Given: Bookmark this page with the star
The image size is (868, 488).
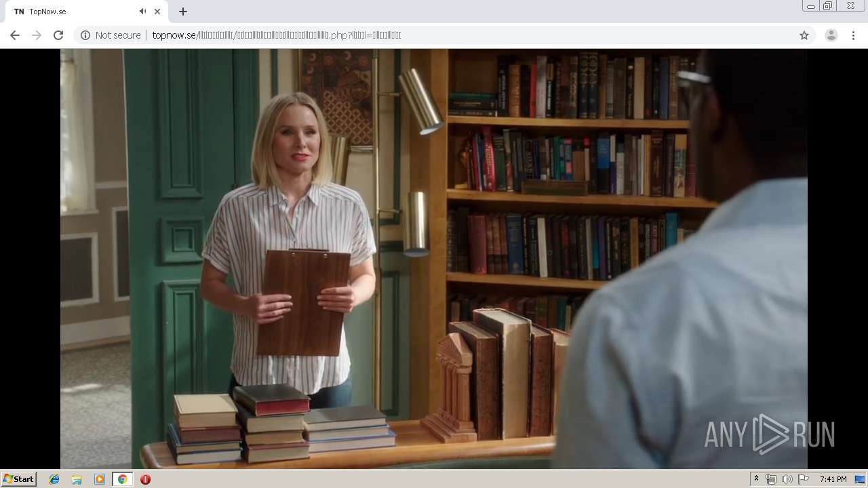Looking at the screenshot, I should pos(804,35).
